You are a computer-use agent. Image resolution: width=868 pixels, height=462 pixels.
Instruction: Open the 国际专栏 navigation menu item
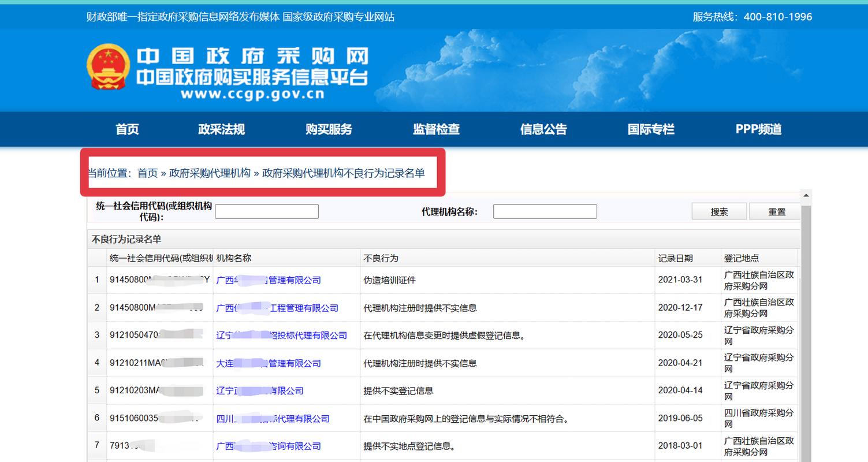pyautogui.click(x=650, y=129)
